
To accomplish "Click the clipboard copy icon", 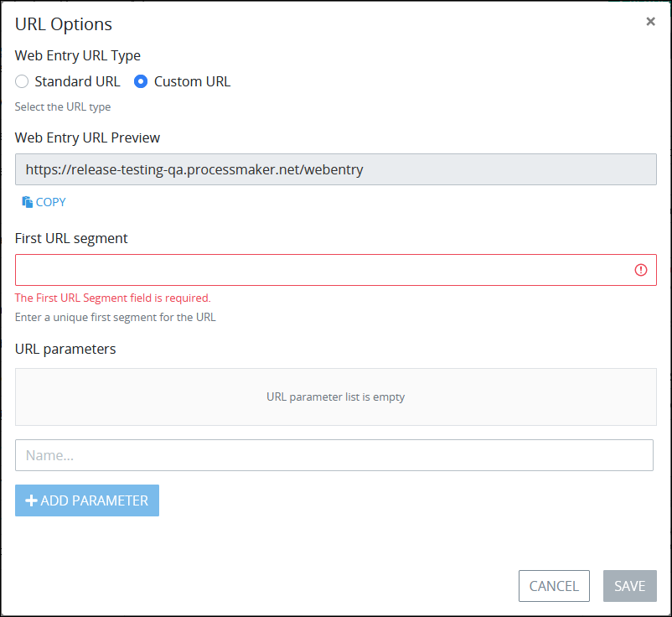I will coord(28,202).
